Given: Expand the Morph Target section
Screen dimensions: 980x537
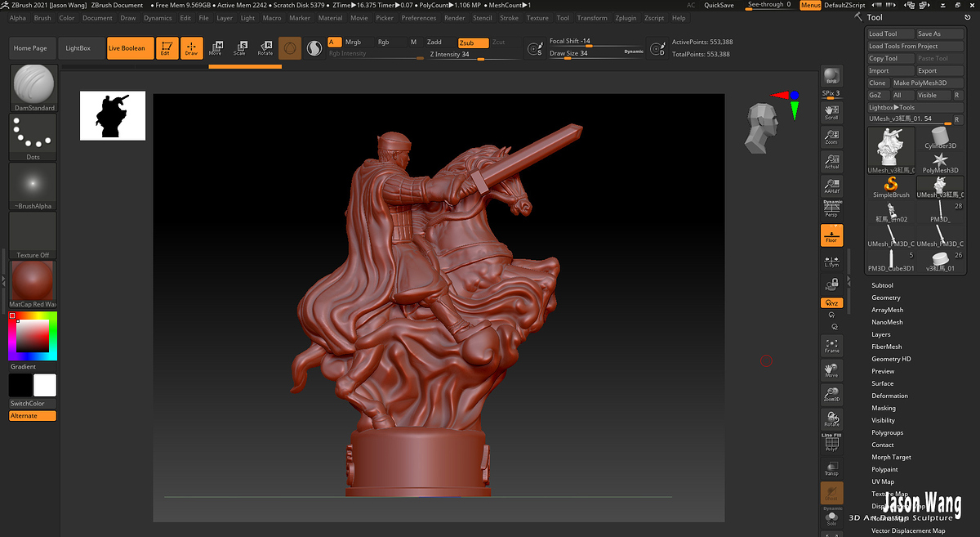Looking at the screenshot, I should 891,457.
